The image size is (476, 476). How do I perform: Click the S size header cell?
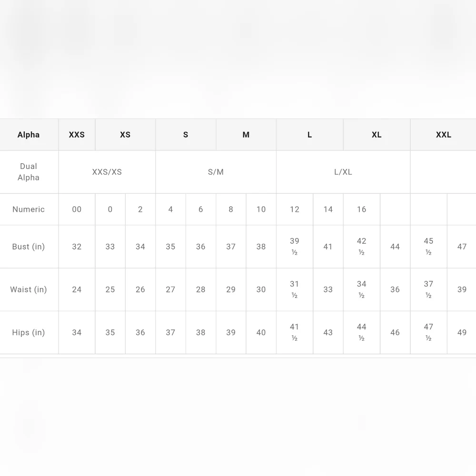tap(186, 135)
